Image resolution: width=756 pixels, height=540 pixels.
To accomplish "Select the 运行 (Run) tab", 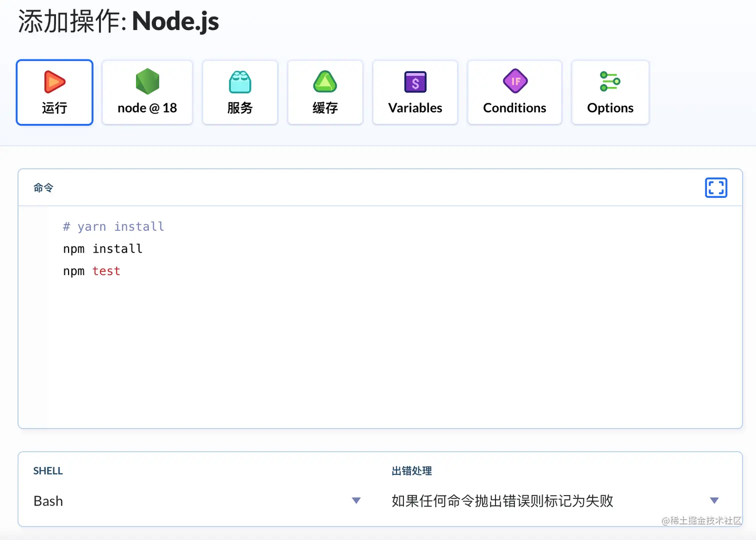I will pyautogui.click(x=54, y=92).
